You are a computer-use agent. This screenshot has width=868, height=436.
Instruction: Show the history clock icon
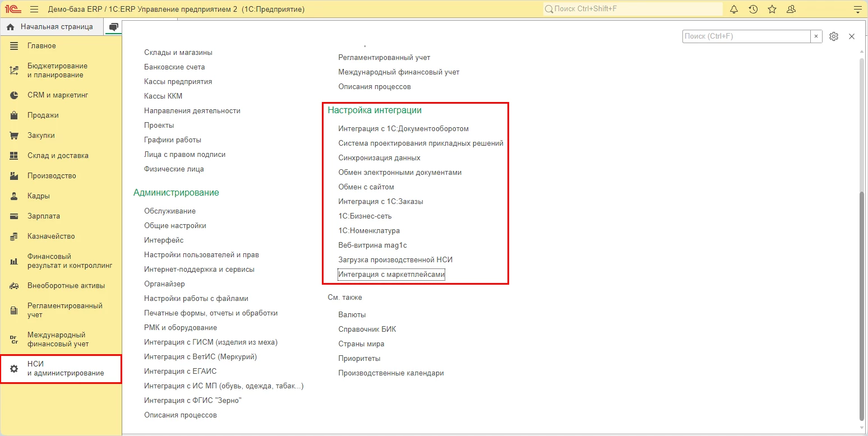pos(753,10)
